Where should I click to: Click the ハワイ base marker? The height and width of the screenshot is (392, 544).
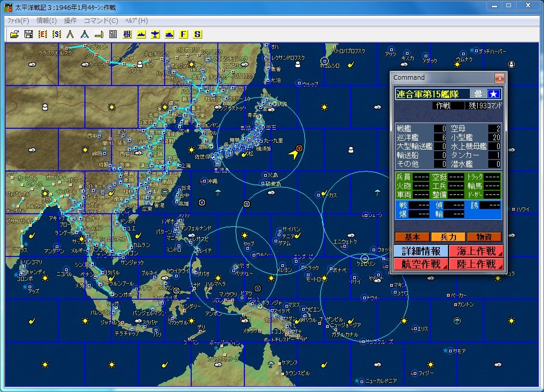click(x=513, y=210)
